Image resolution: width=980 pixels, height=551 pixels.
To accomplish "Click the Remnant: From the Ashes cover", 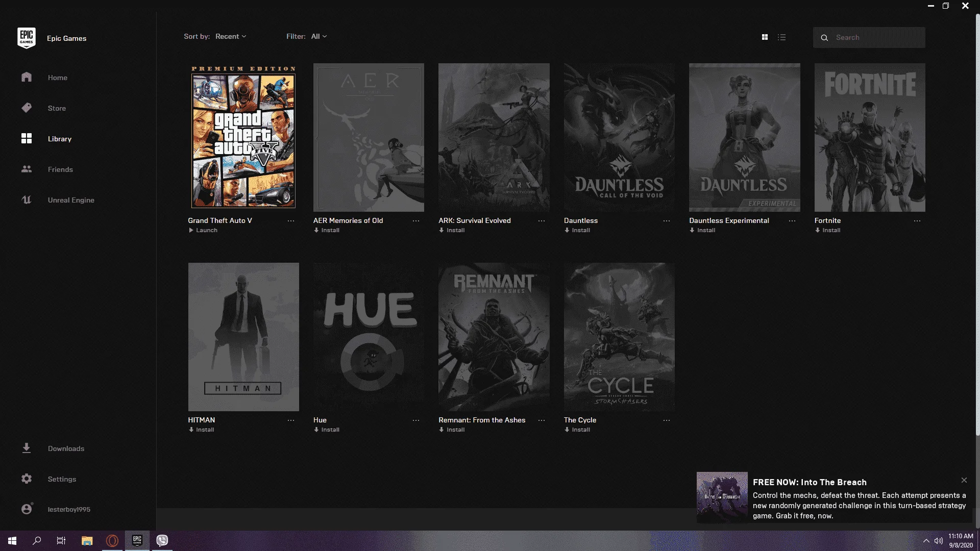I will tap(494, 337).
